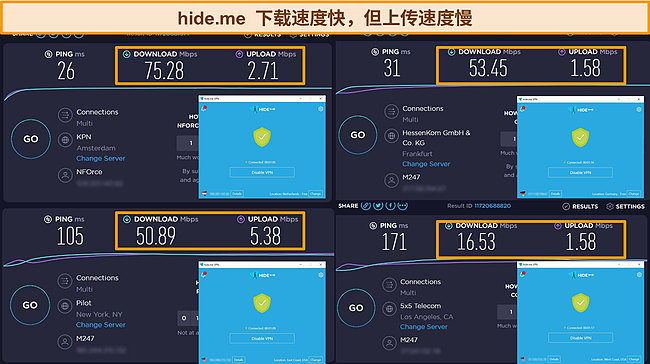The image size is (650, 364).
Task: Click GO in the HessenKom Frankfurt panel
Action: click(x=358, y=135)
